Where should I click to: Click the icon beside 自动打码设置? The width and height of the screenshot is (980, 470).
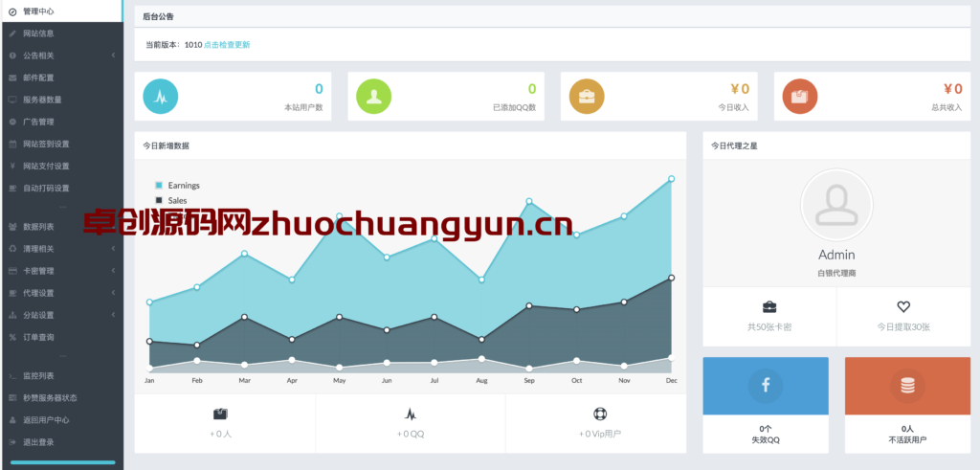click(12, 189)
